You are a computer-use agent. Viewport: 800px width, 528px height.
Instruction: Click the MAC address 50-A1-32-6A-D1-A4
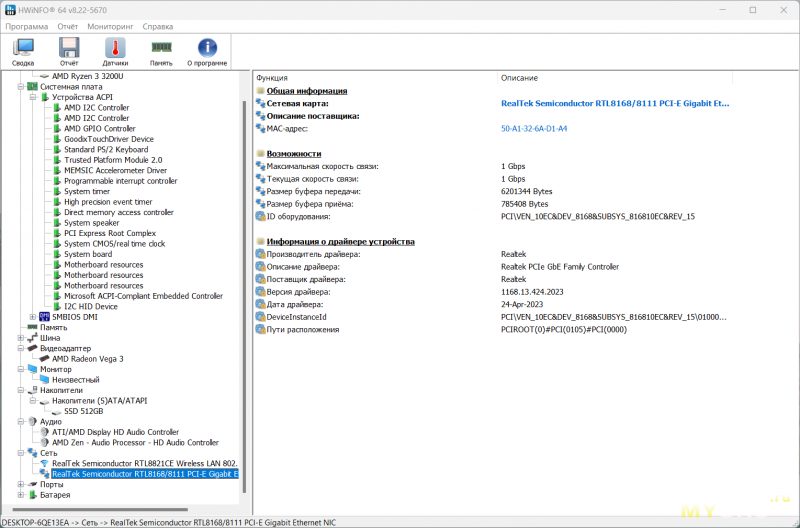click(x=534, y=129)
